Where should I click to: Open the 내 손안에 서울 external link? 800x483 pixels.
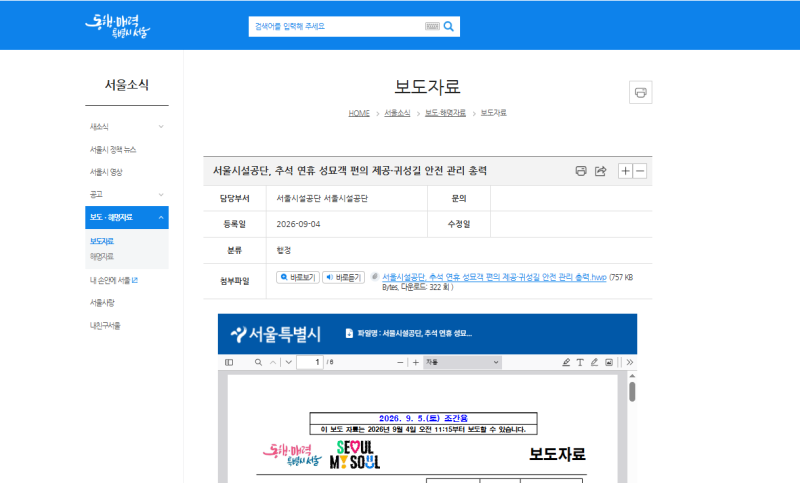tap(114, 280)
